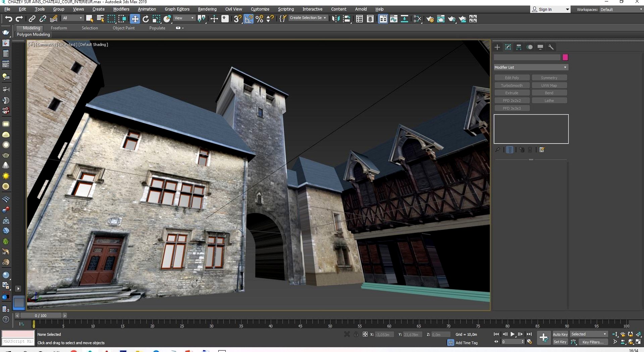Image resolution: width=644 pixels, height=352 pixels.
Task: Open the Graph Editors menu
Action: pyautogui.click(x=177, y=9)
